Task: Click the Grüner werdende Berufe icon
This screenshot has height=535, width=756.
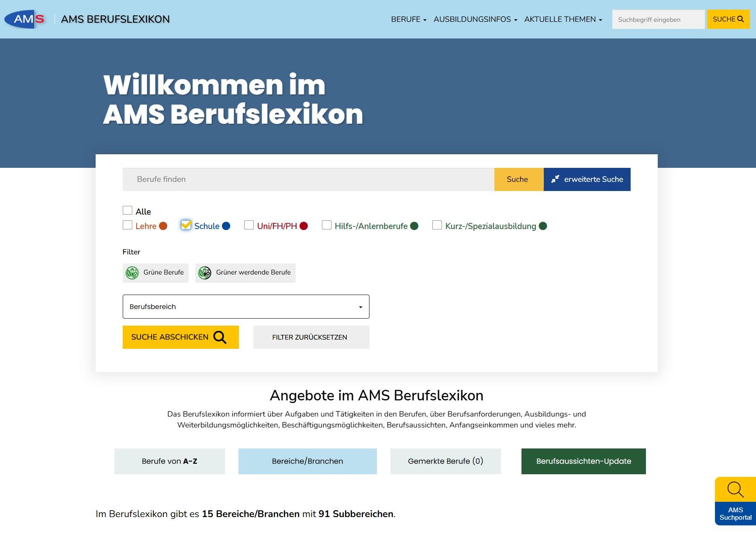Action: point(204,273)
